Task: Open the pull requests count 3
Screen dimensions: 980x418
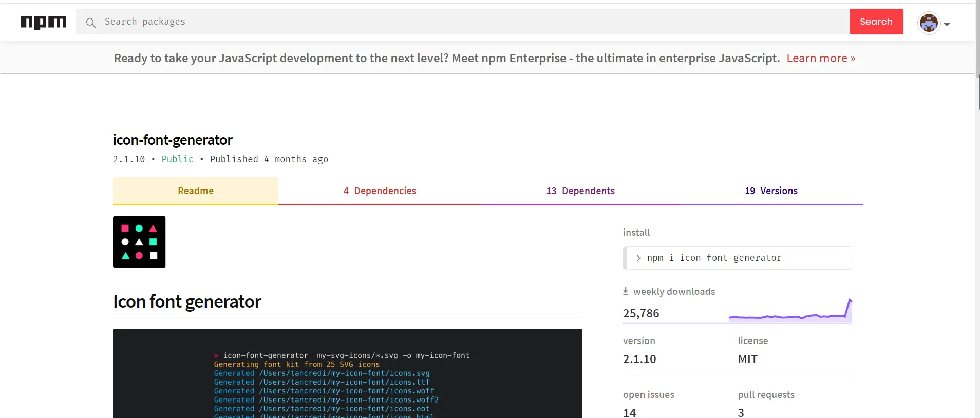Action: (x=741, y=412)
